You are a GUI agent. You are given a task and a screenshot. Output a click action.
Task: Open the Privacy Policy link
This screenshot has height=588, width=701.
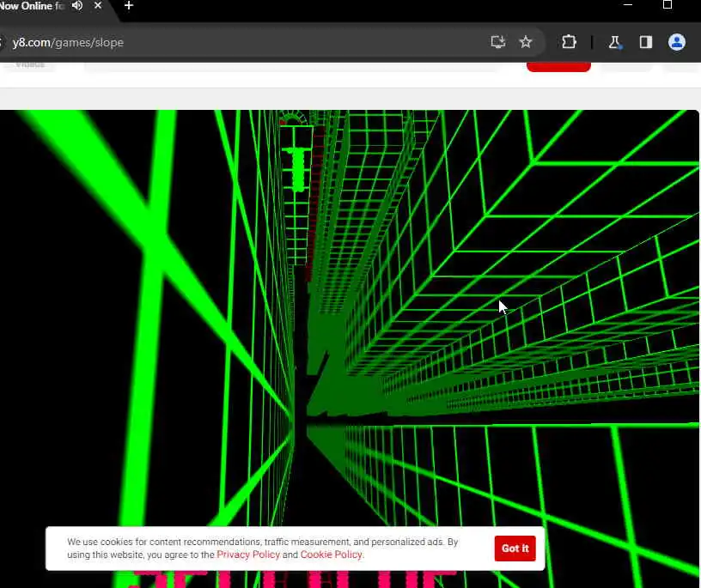point(248,555)
